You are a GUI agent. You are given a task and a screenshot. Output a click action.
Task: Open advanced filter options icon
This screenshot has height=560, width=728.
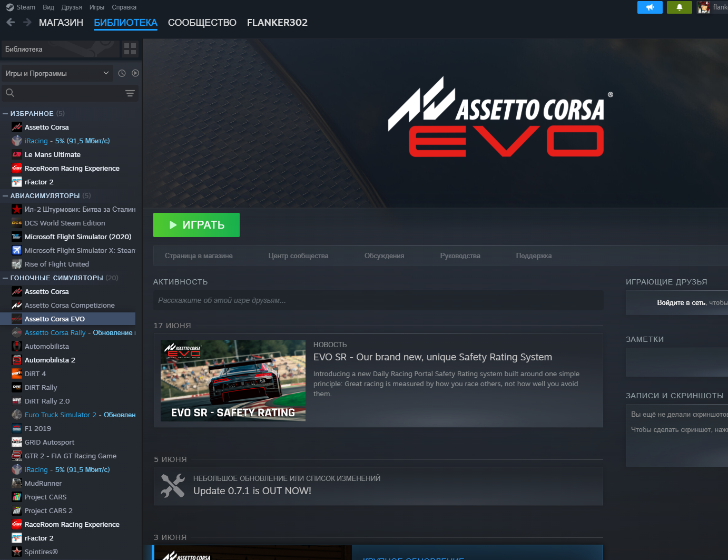tap(130, 93)
